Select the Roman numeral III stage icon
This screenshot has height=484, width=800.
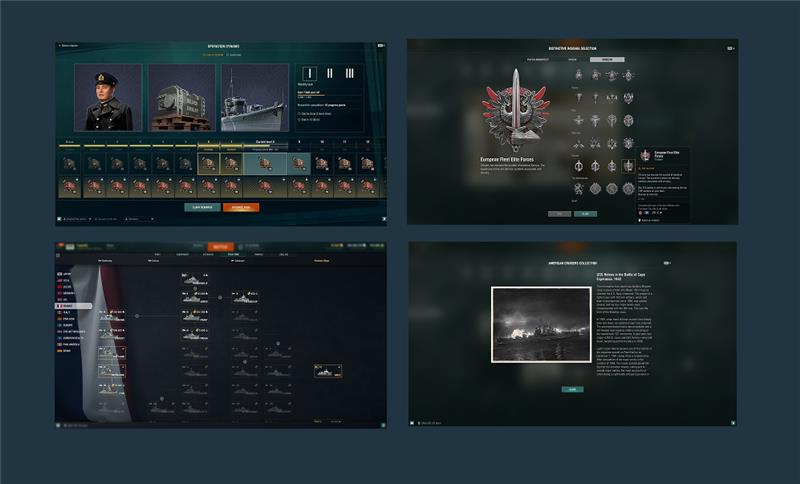click(x=350, y=73)
